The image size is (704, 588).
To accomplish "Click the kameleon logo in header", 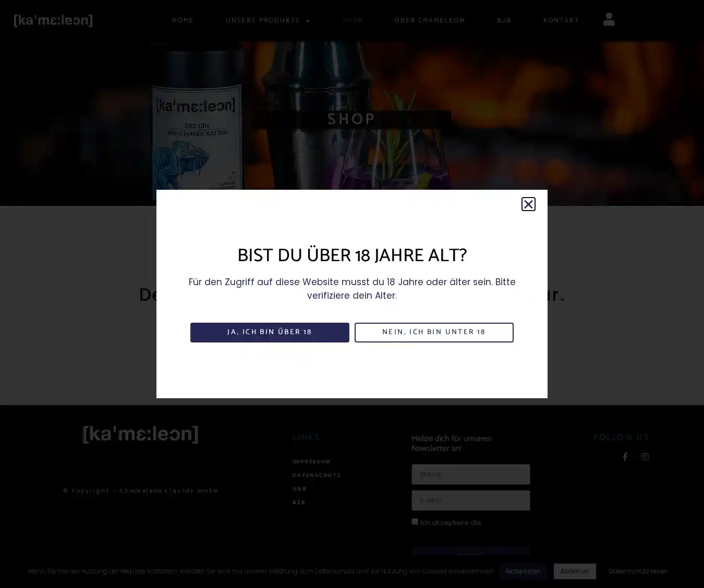I will point(53,20).
